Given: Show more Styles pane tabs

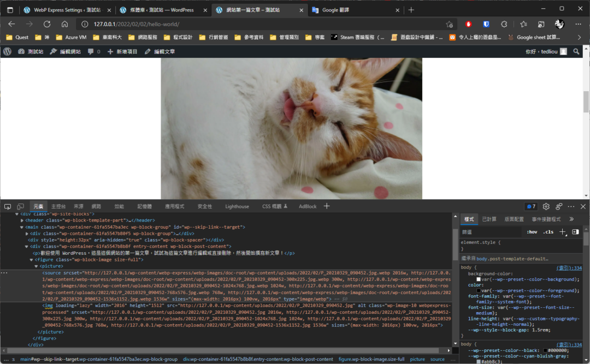Looking at the screenshot, I should [x=571, y=219].
